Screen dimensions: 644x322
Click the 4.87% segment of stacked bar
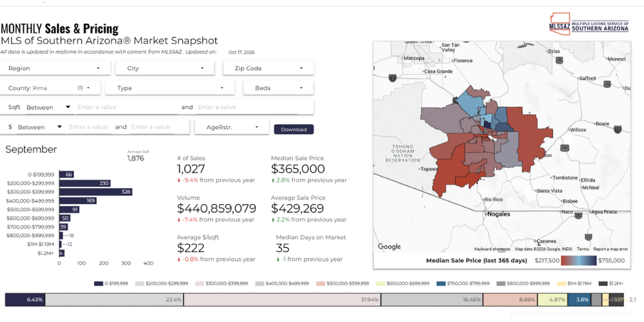[x=553, y=300]
